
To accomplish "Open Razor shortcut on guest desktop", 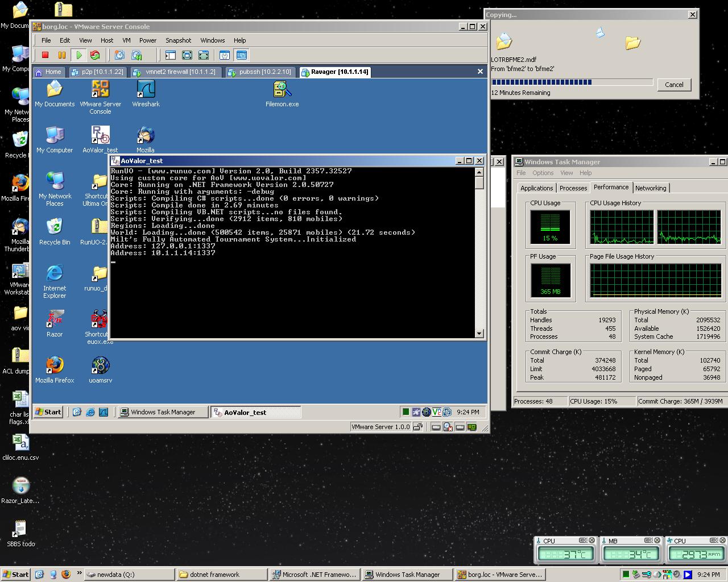I will click(55, 324).
